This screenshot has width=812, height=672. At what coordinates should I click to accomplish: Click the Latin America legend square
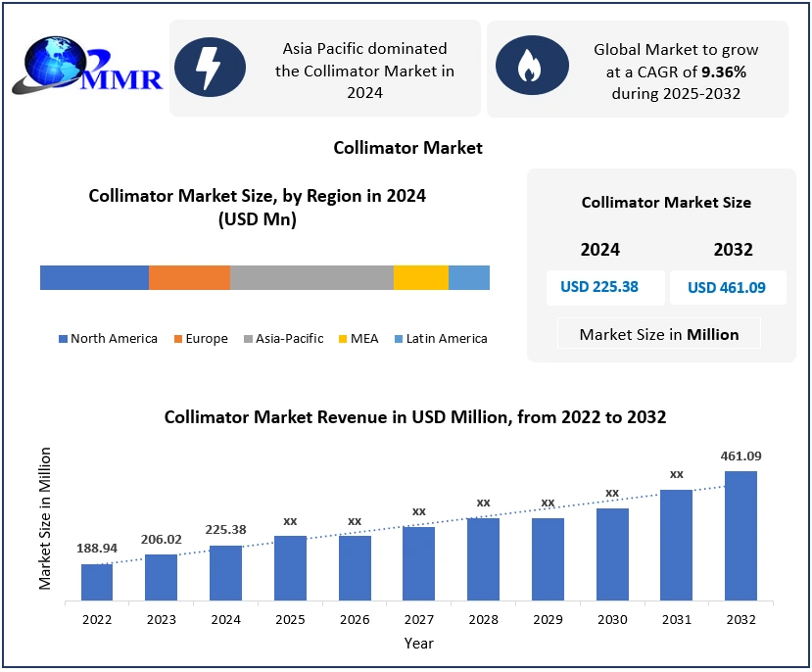point(399,339)
